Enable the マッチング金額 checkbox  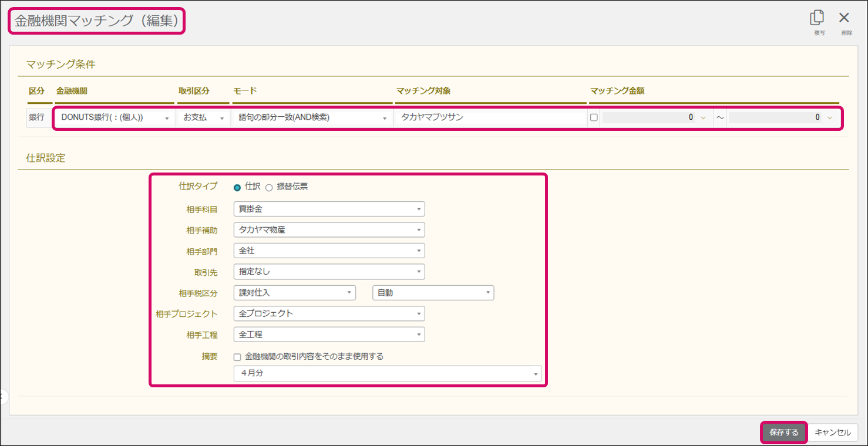(594, 117)
